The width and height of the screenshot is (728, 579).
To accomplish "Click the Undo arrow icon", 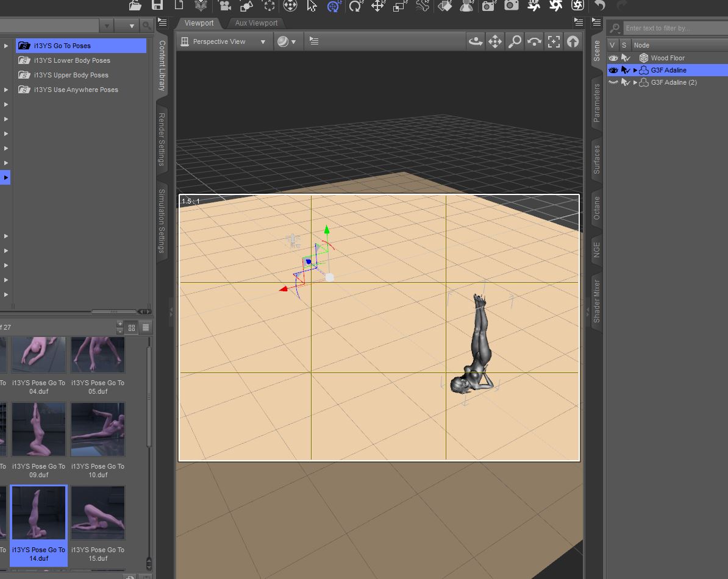I will tap(600, 6).
